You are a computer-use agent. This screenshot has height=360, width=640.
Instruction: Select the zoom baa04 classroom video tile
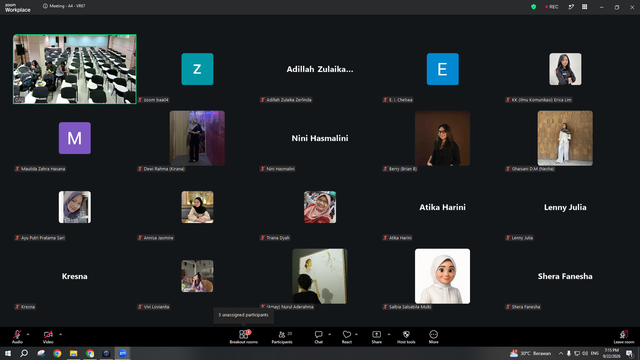75,69
